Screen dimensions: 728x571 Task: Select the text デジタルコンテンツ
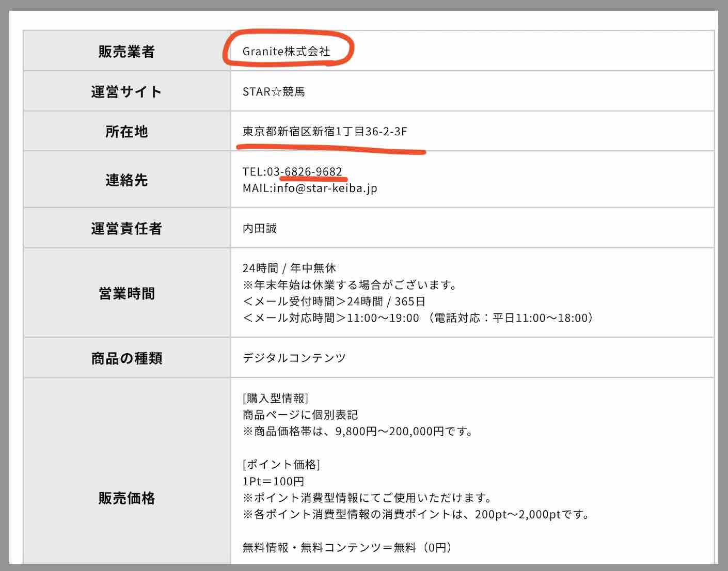tap(294, 358)
